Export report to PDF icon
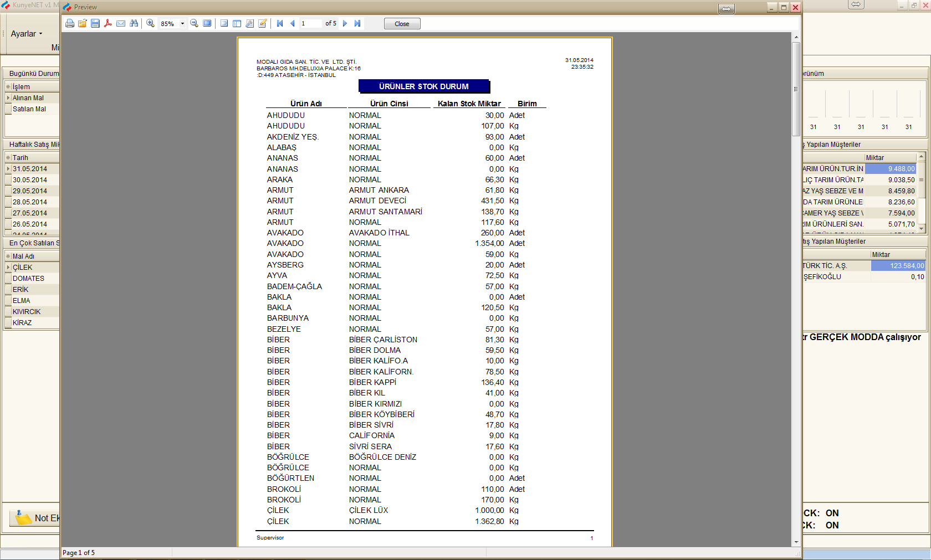The width and height of the screenshot is (931, 560). coord(108,23)
